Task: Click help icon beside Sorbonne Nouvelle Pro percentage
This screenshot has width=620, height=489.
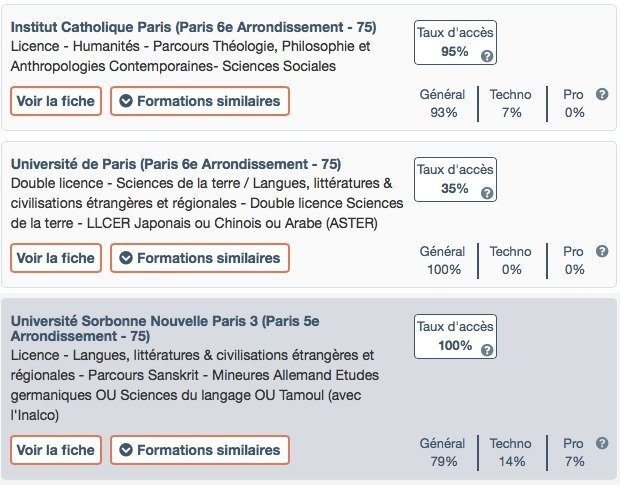Action: [602, 443]
